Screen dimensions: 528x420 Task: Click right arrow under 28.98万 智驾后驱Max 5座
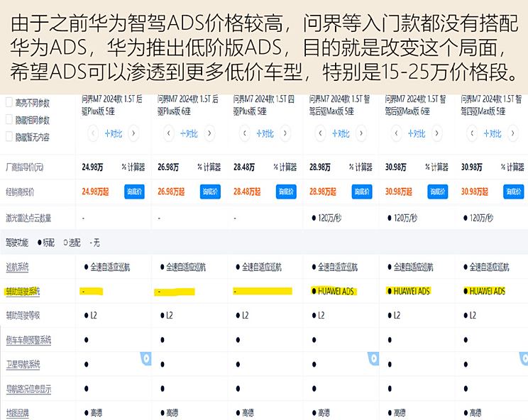(x=361, y=133)
